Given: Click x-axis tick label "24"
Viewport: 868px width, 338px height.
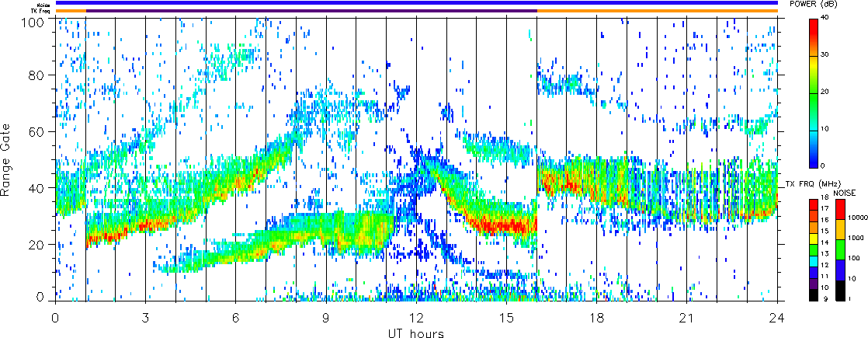Looking at the screenshot, I should click(x=777, y=317).
